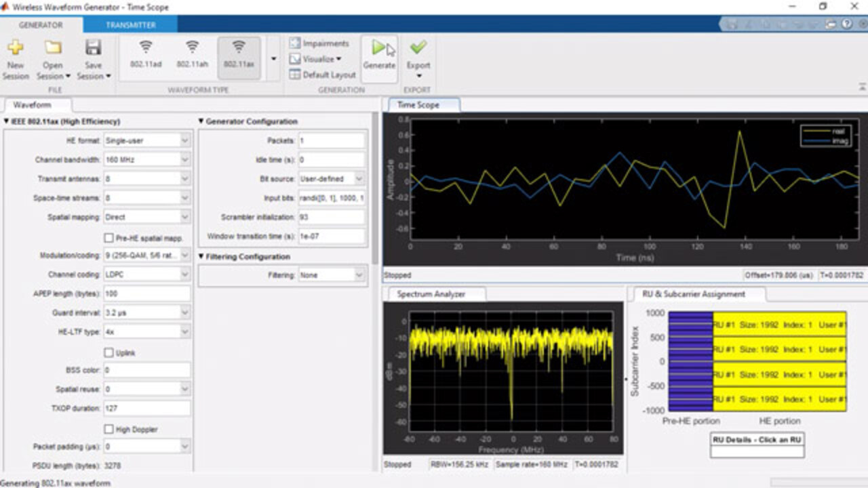Click the APEP length input field

pyautogui.click(x=146, y=294)
